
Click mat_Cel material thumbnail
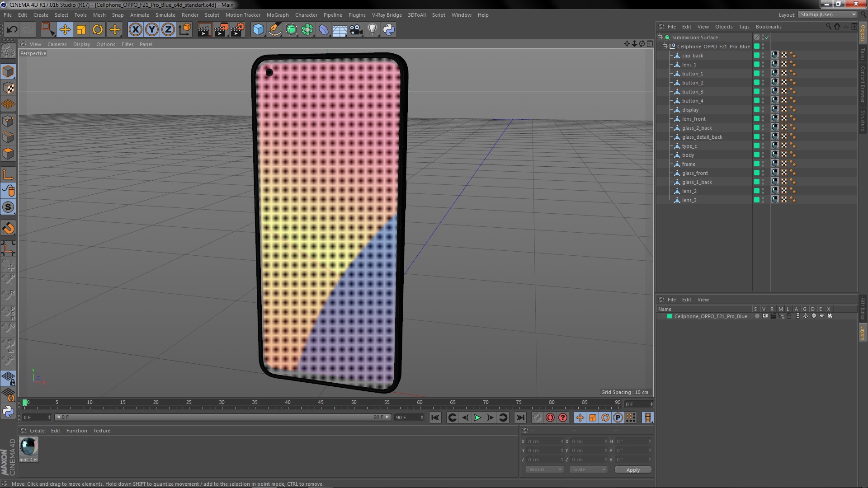pyautogui.click(x=29, y=447)
